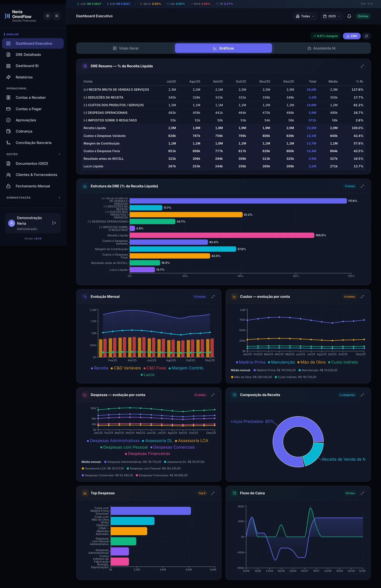Refresh the dashboard data with reload icon
This screenshot has width=381, height=588.
coord(366,36)
